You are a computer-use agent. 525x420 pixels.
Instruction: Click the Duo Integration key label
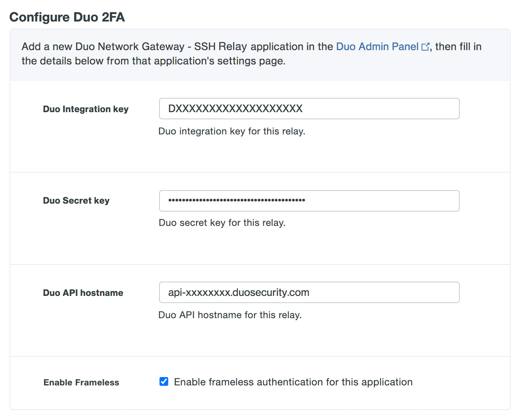[86, 109]
